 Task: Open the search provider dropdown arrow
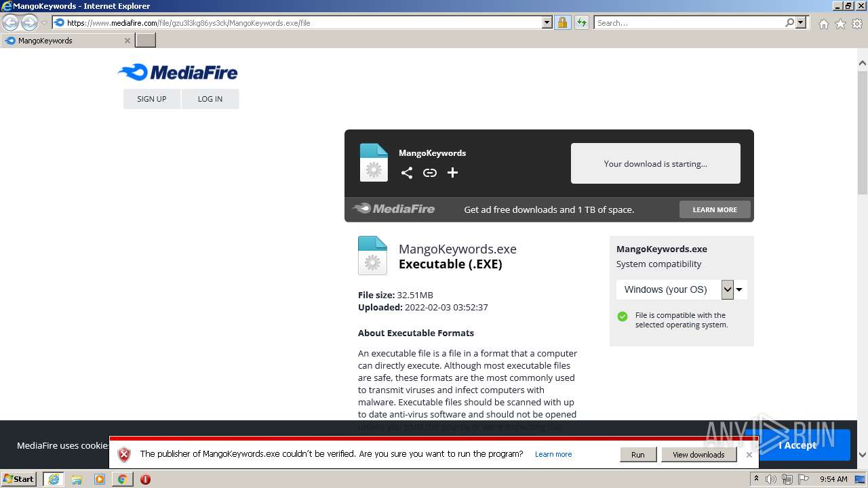coord(801,22)
